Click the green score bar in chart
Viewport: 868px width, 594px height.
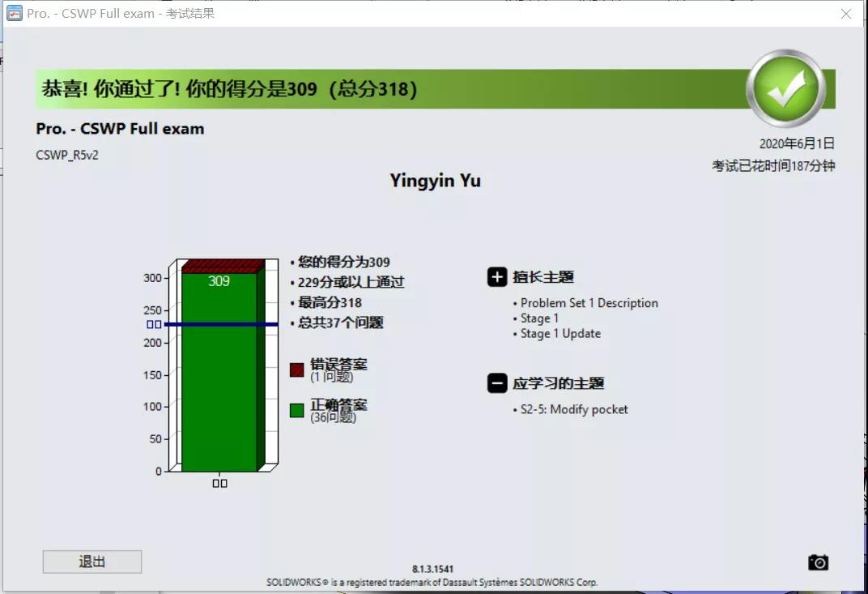[x=219, y=381]
